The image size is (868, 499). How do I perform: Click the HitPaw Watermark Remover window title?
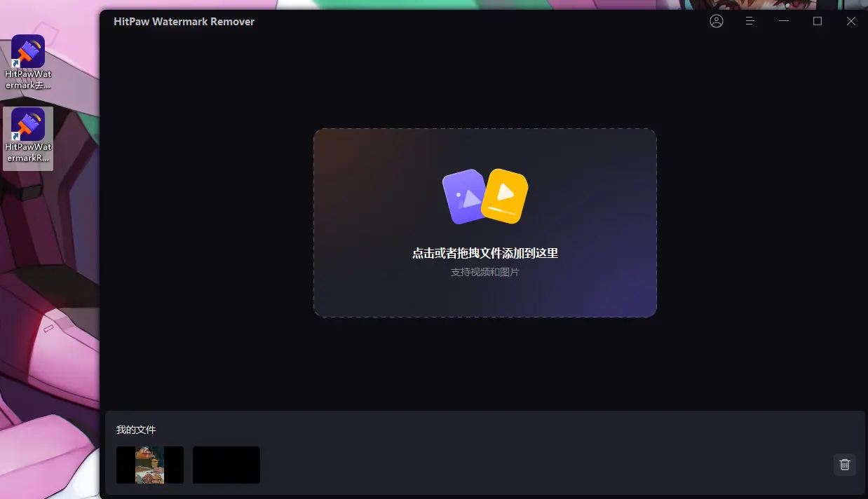tap(184, 22)
